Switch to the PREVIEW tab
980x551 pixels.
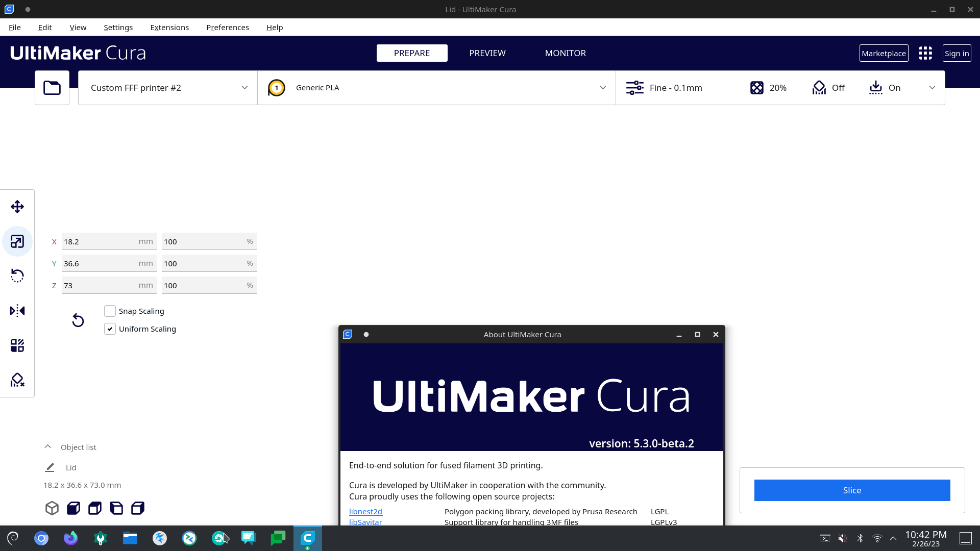(487, 53)
